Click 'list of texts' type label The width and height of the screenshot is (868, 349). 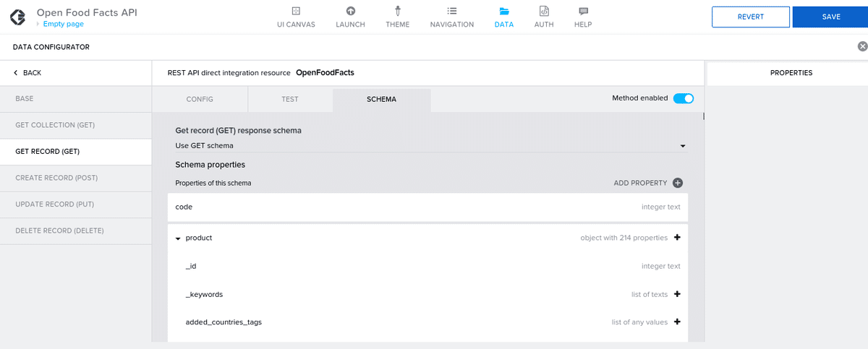click(x=650, y=294)
